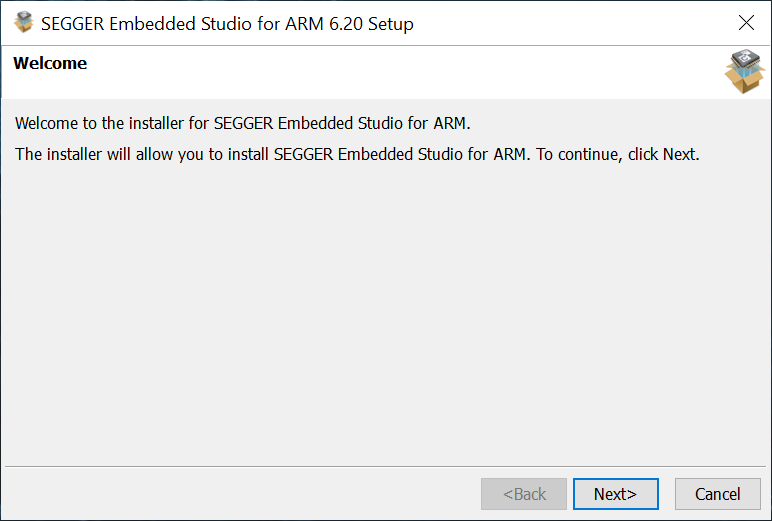Click empty title bar space before the X

pos(570,23)
